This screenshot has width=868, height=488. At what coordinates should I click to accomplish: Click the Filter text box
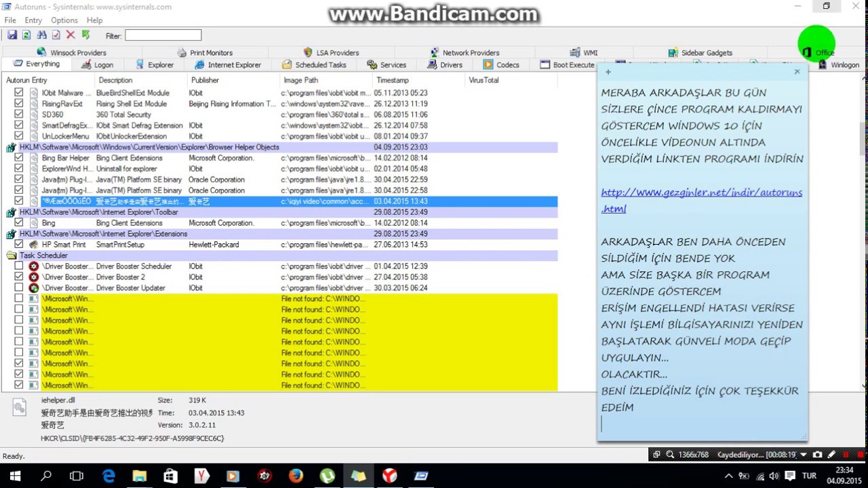click(163, 35)
